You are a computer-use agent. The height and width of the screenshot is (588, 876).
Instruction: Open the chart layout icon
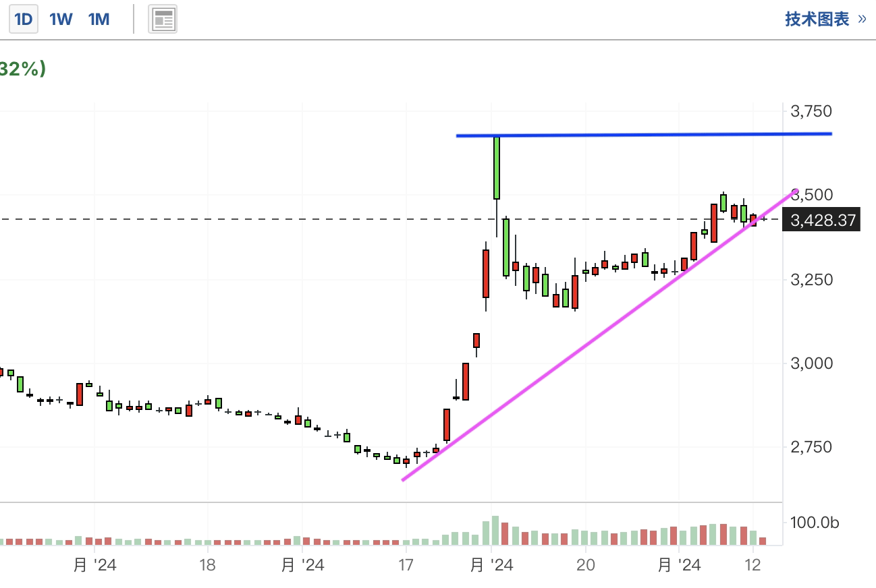(x=163, y=19)
